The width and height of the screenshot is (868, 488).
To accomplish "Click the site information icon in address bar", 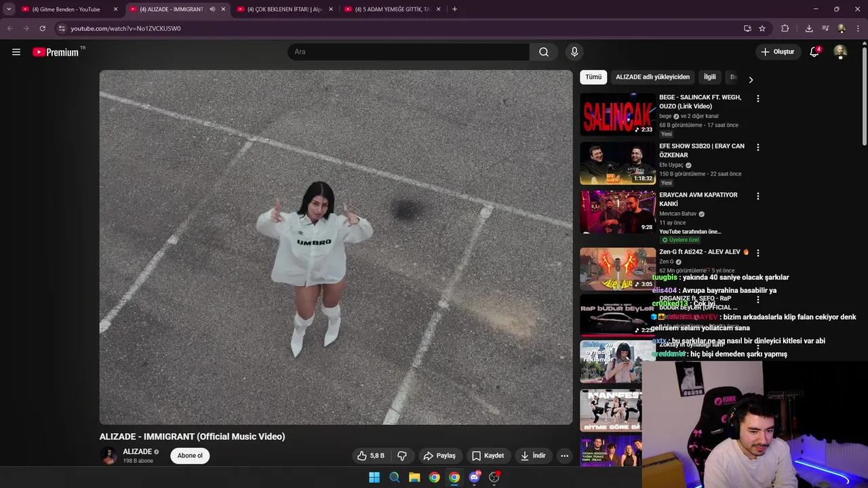I will (61, 28).
